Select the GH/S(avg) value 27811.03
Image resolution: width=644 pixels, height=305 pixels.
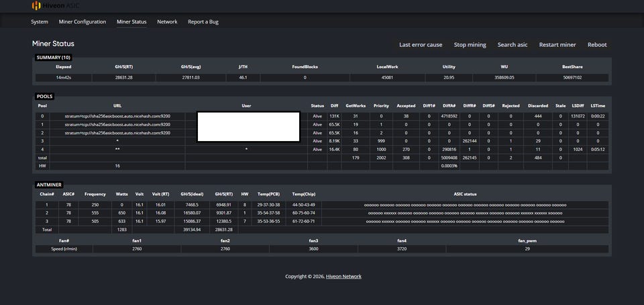click(x=191, y=77)
